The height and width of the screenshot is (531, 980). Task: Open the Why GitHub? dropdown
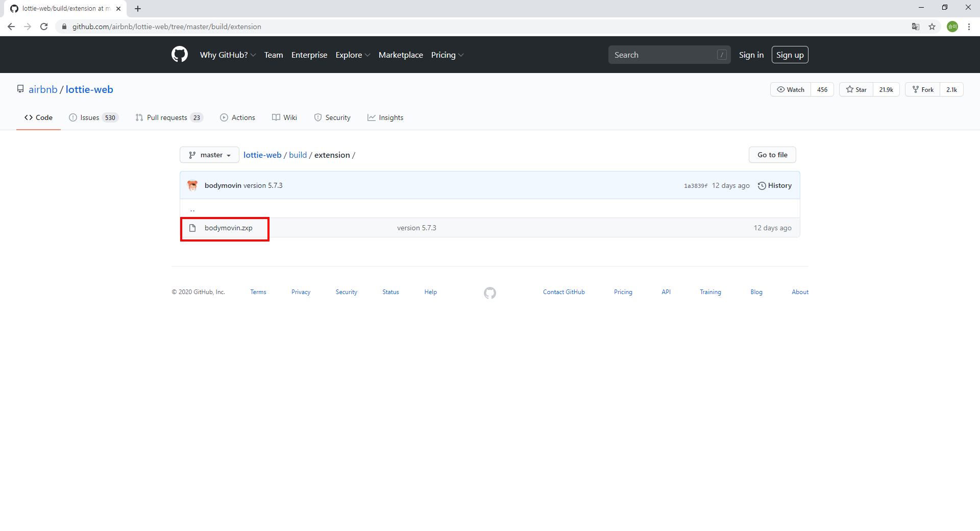click(x=228, y=55)
